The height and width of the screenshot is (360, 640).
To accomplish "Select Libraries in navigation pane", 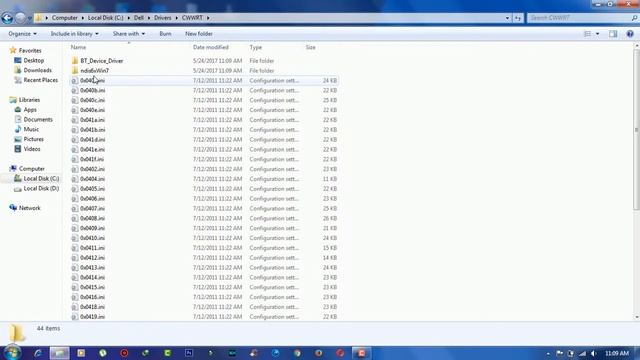I will 29,100.
